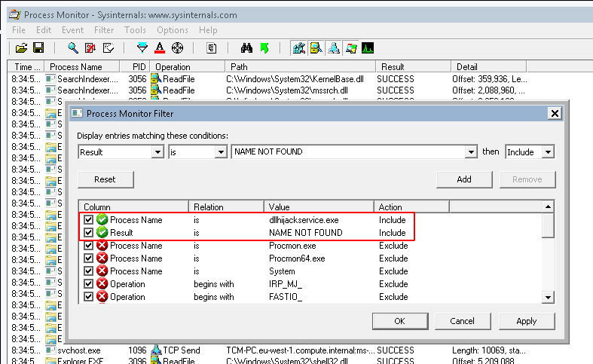This screenshot has width=593, height=364.
Task: Click the Save toolbar icon
Action: pyautogui.click(x=38, y=48)
